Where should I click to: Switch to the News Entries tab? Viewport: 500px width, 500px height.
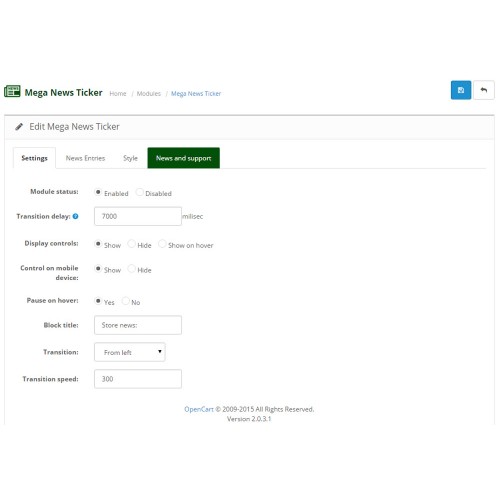85,158
